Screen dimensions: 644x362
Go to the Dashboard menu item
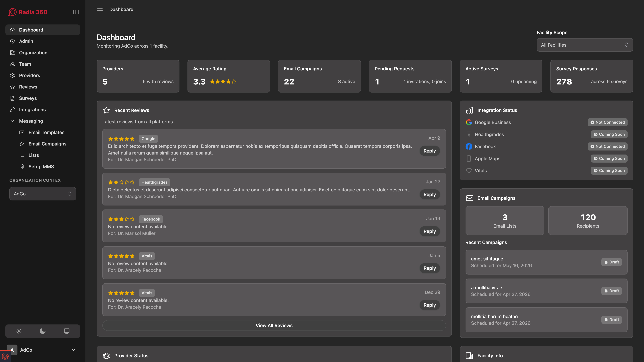click(31, 30)
